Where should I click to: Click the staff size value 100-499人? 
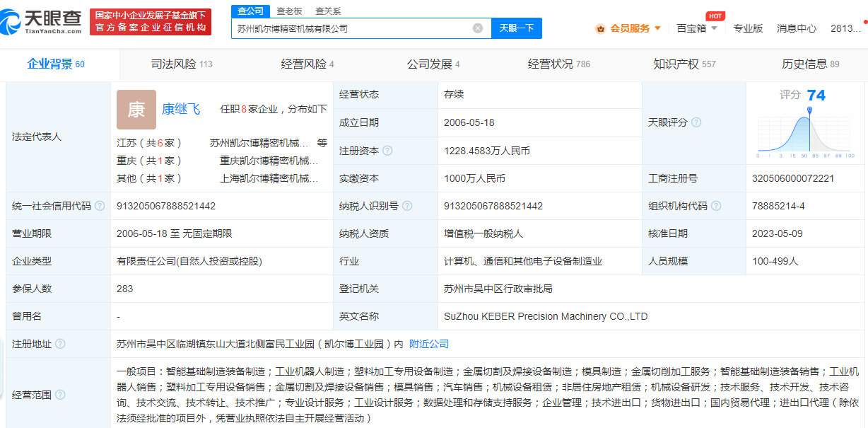[x=775, y=261]
